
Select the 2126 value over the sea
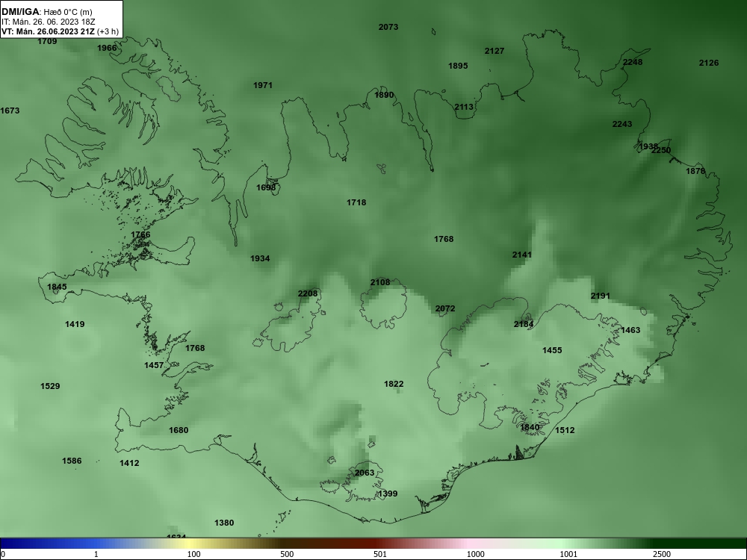click(709, 63)
